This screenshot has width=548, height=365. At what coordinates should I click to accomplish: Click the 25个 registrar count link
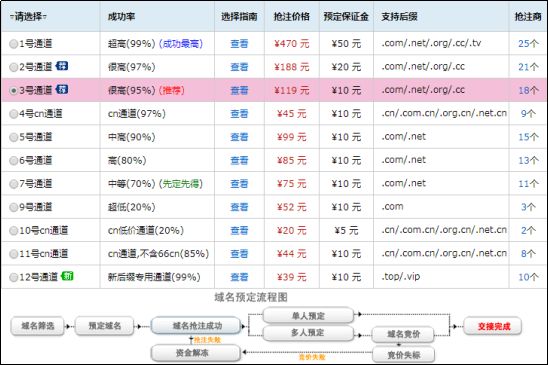(x=528, y=43)
